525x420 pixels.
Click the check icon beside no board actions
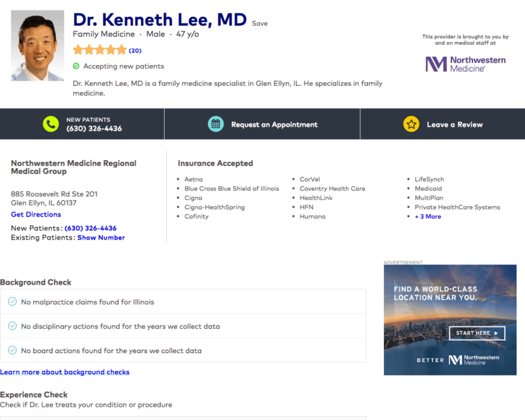pos(12,350)
